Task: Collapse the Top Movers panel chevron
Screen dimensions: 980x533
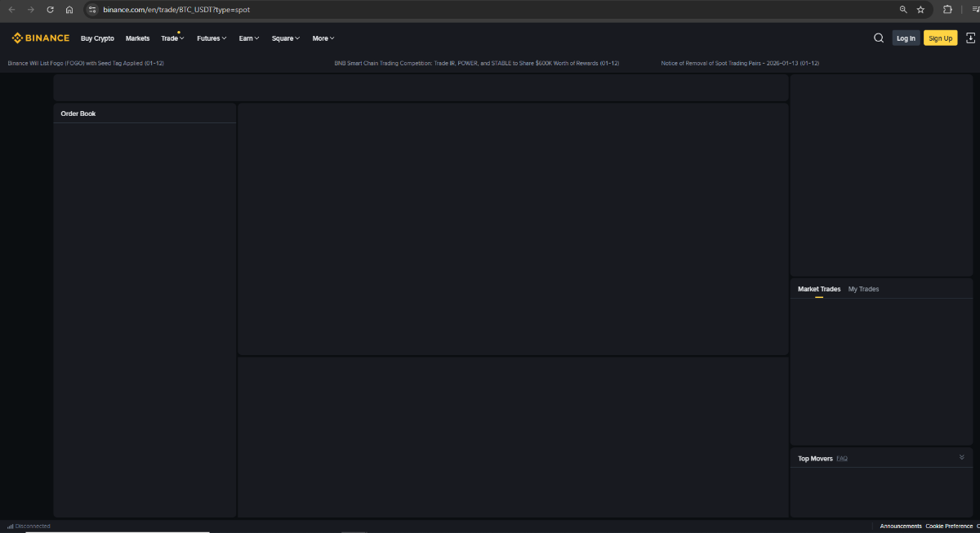Action: tap(962, 457)
